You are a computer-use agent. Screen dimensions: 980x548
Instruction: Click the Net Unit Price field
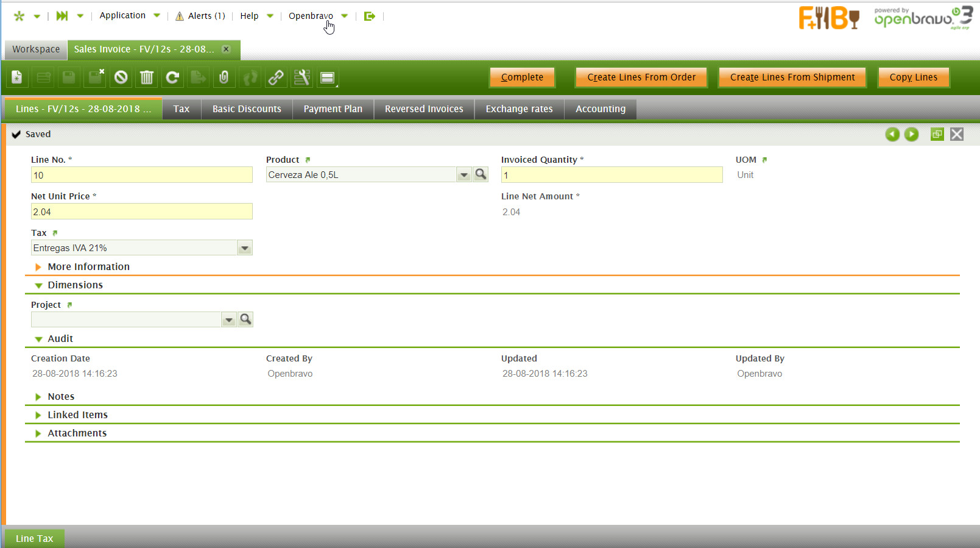pos(141,212)
